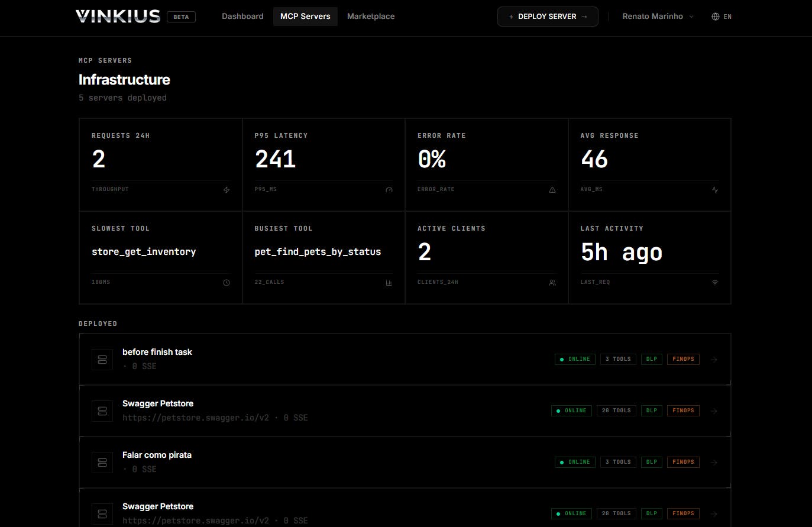The image size is (812, 527).
Task: Click the Vinkius logo
Action: click(x=118, y=16)
